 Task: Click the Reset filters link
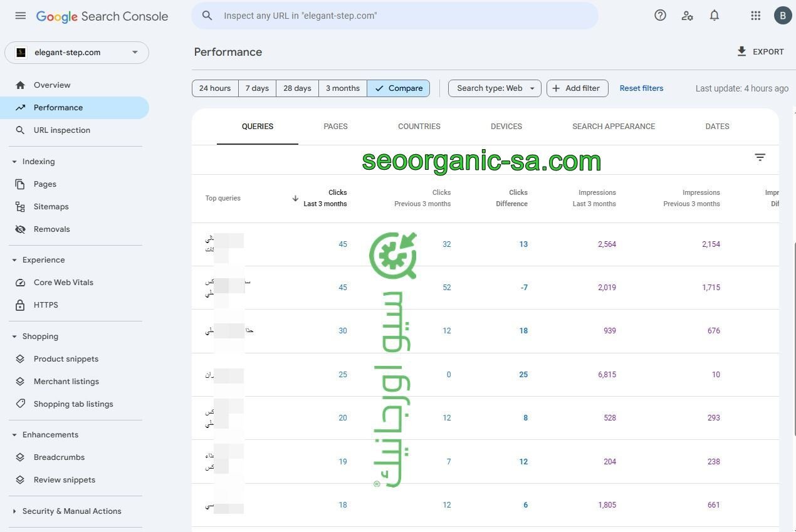(641, 88)
